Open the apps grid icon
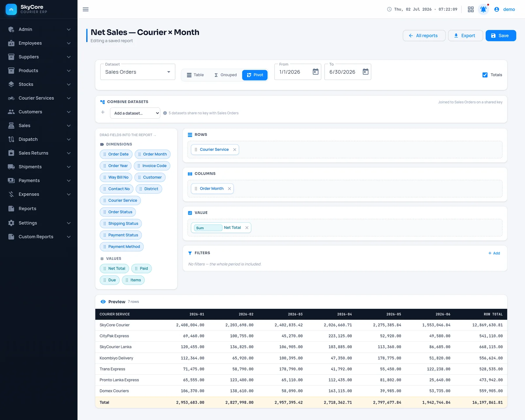The image size is (525, 420). 471,9
